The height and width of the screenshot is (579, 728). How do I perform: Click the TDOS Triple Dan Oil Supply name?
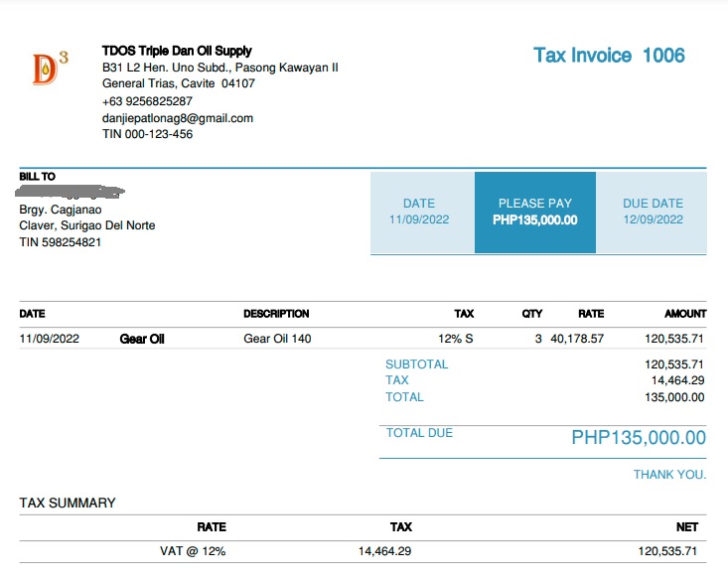tap(177, 51)
